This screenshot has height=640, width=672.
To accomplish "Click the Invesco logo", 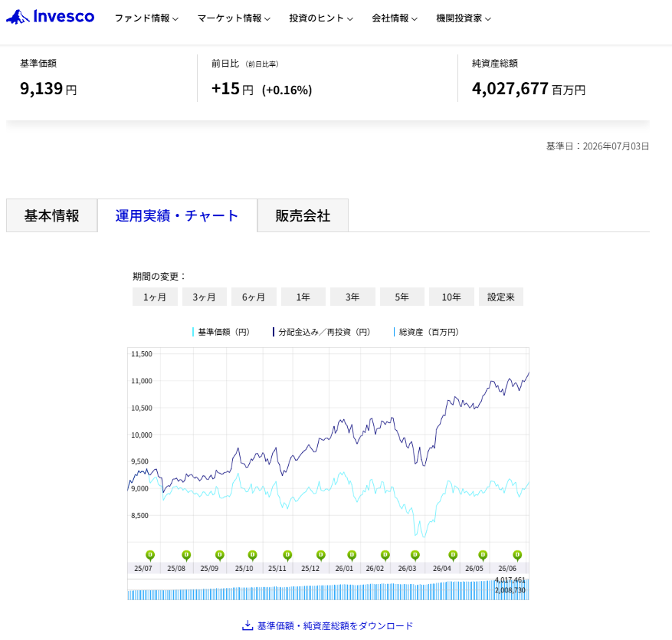I will coord(50,17).
